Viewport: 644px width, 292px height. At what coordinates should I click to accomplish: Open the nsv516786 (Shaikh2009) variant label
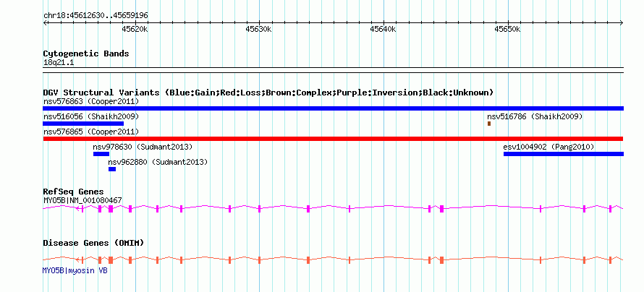coord(535,116)
